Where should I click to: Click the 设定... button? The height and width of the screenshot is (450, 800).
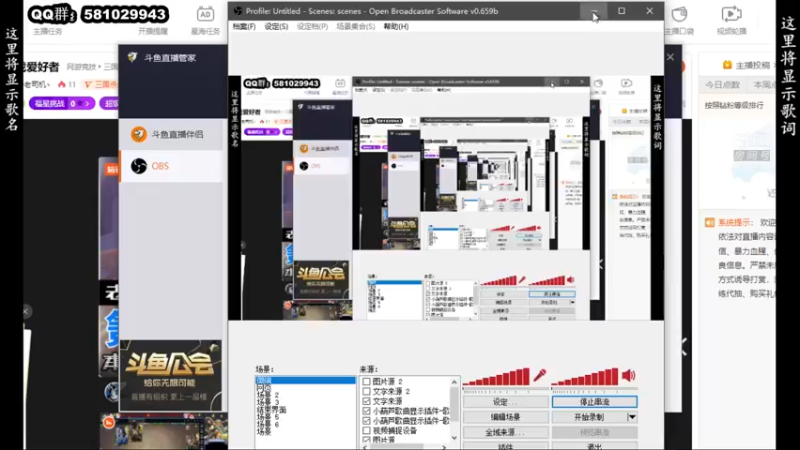pyautogui.click(x=505, y=402)
